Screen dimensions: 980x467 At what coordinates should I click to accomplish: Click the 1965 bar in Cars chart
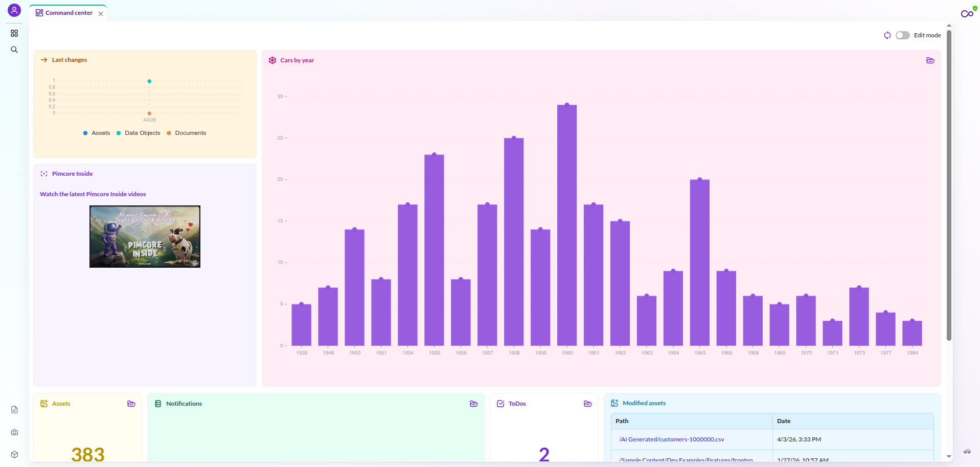tap(700, 263)
